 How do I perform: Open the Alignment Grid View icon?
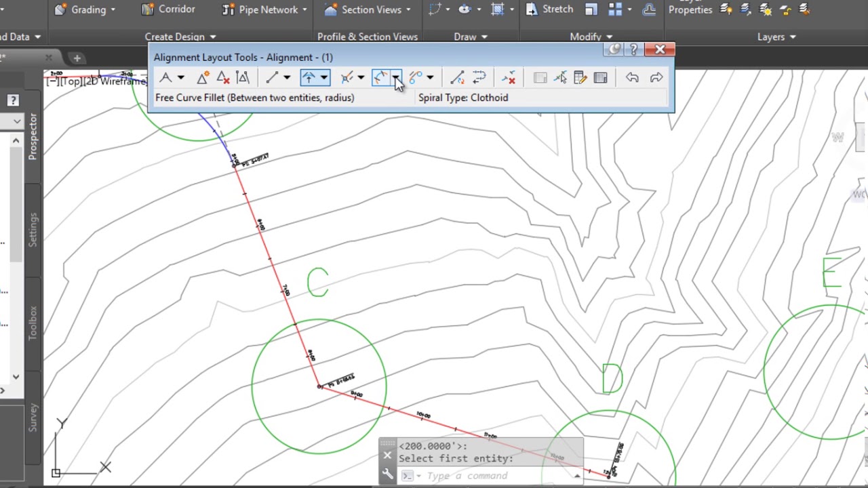[x=600, y=78]
